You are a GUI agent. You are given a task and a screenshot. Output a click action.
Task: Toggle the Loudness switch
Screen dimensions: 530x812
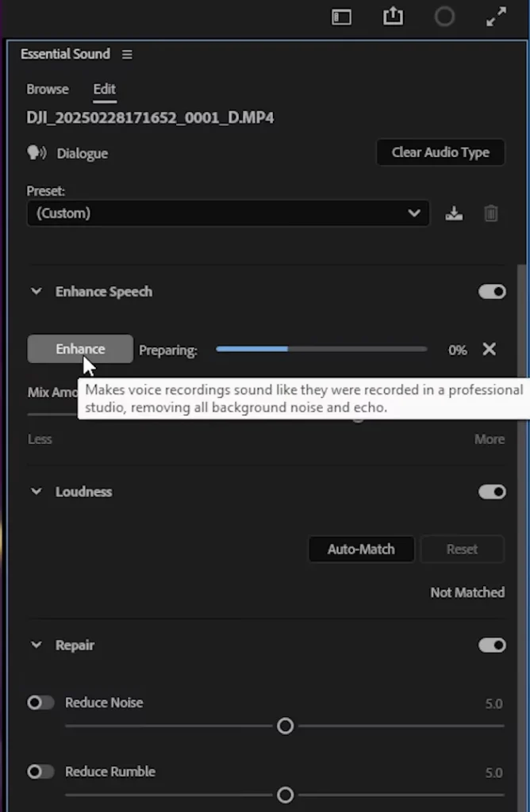pos(492,492)
